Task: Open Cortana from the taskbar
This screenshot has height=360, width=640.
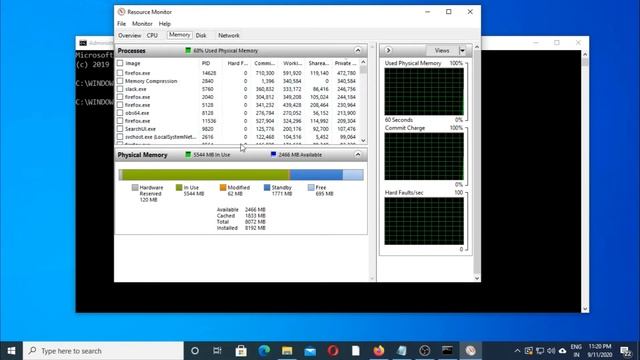Action: [195, 351]
